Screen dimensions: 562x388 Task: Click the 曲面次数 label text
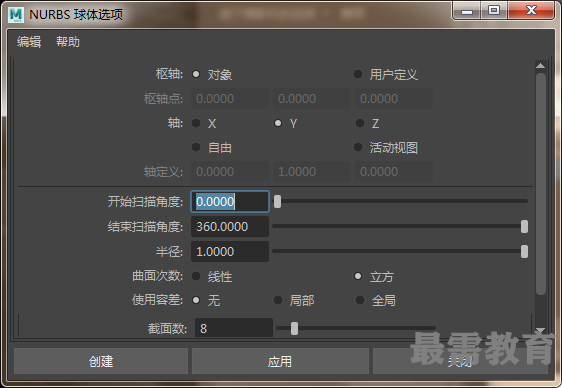click(x=158, y=276)
